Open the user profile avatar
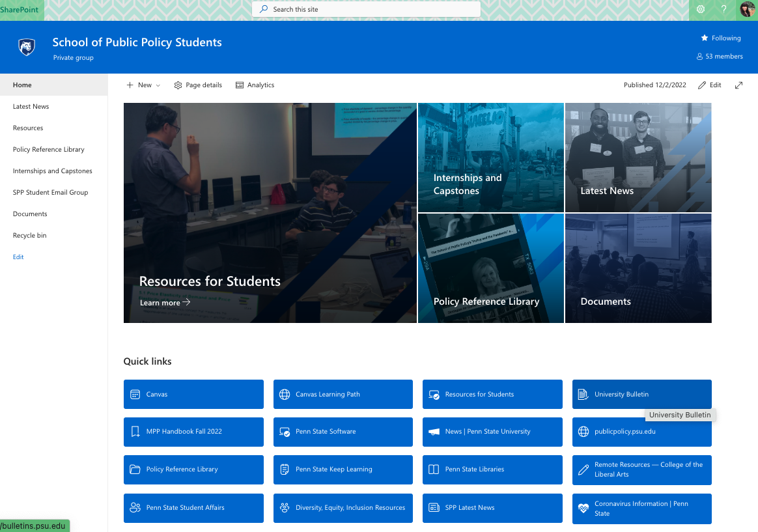 [747, 9]
